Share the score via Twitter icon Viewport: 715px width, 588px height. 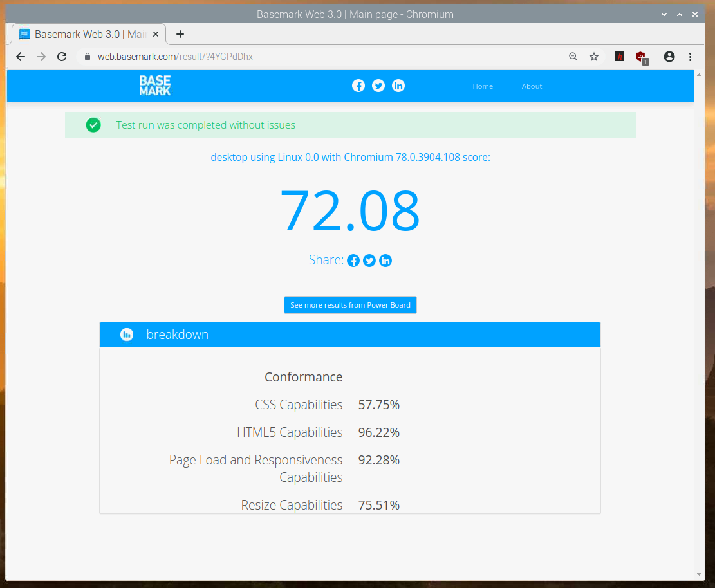[x=369, y=261]
